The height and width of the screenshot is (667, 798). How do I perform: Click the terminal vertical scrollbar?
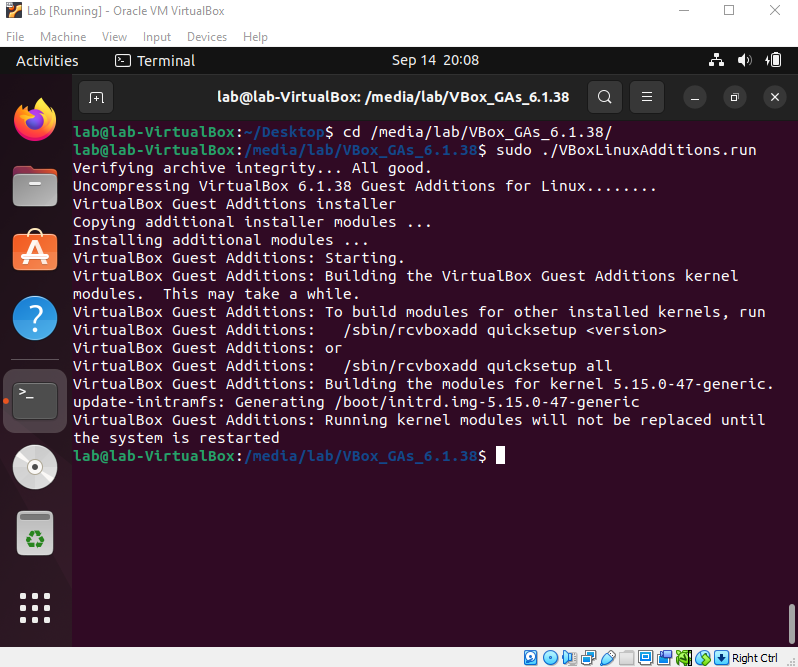[x=791, y=624]
